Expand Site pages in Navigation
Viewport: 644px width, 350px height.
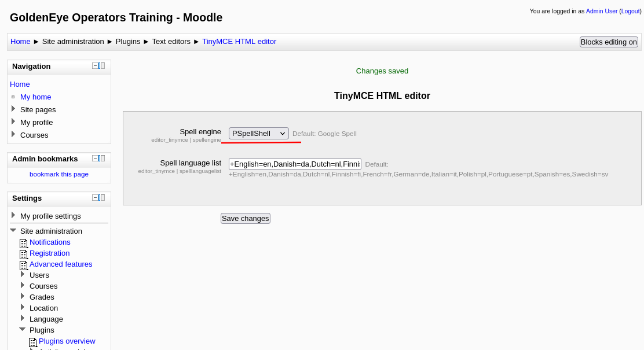coord(13,109)
